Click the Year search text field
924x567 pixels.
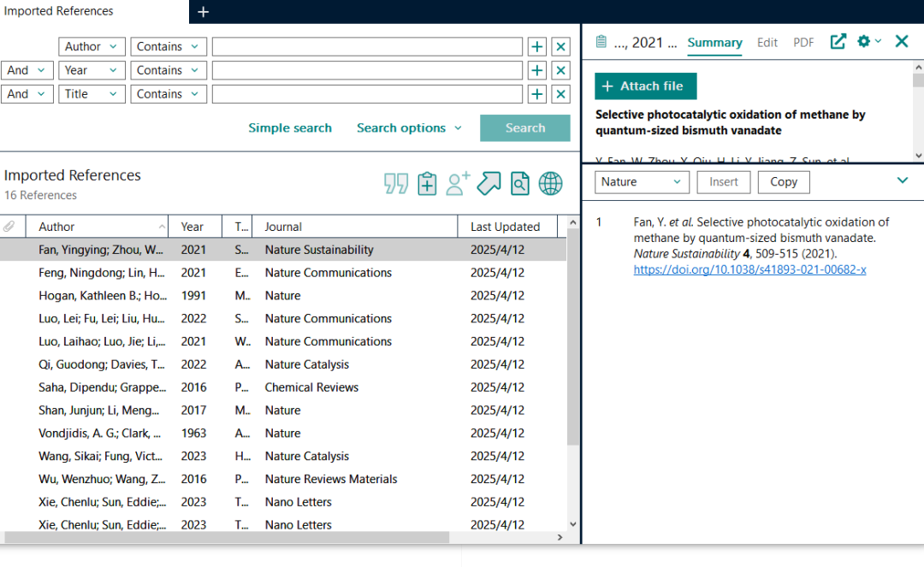click(367, 70)
